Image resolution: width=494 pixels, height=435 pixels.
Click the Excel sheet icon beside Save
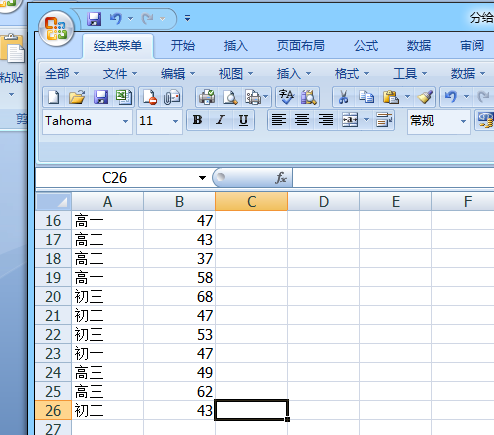124,97
